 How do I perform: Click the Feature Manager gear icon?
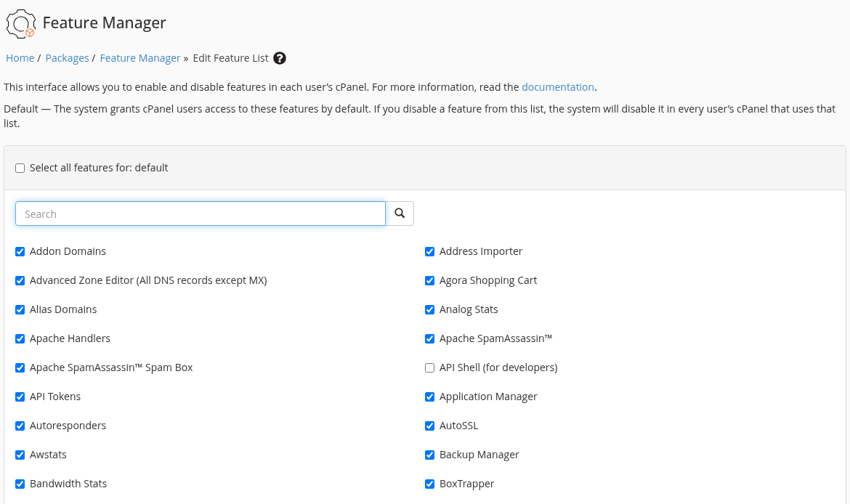pyautogui.click(x=20, y=24)
